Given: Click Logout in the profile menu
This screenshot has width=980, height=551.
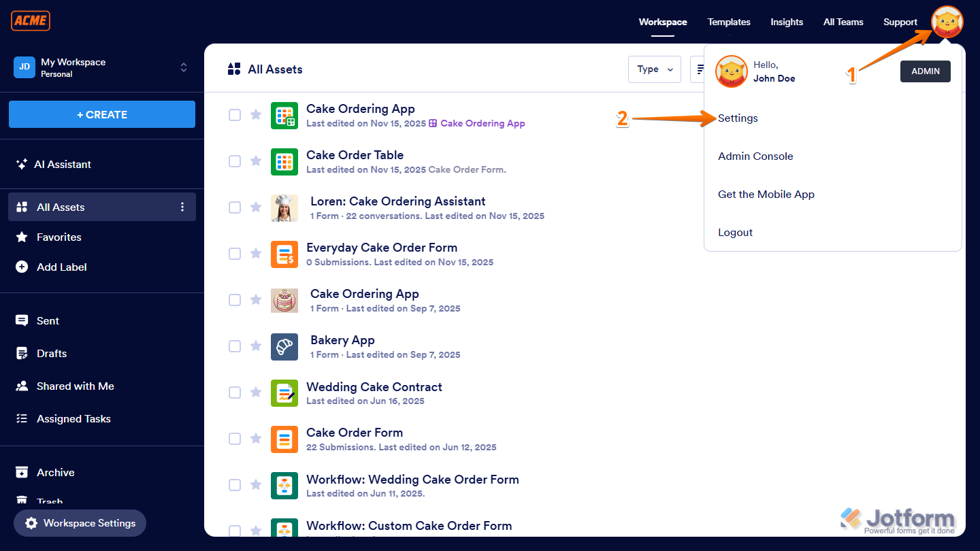Looking at the screenshot, I should (735, 232).
